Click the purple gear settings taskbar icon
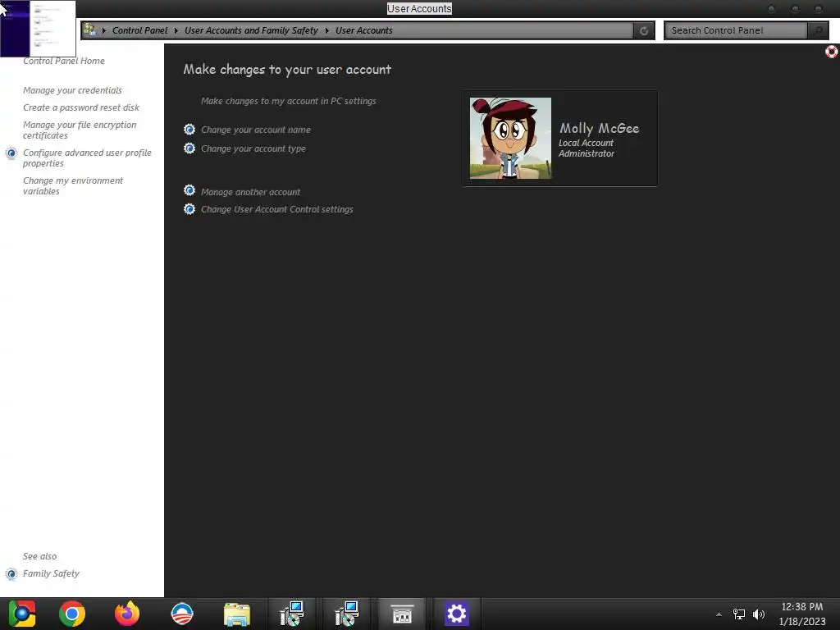The height and width of the screenshot is (630, 840). (x=456, y=614)
